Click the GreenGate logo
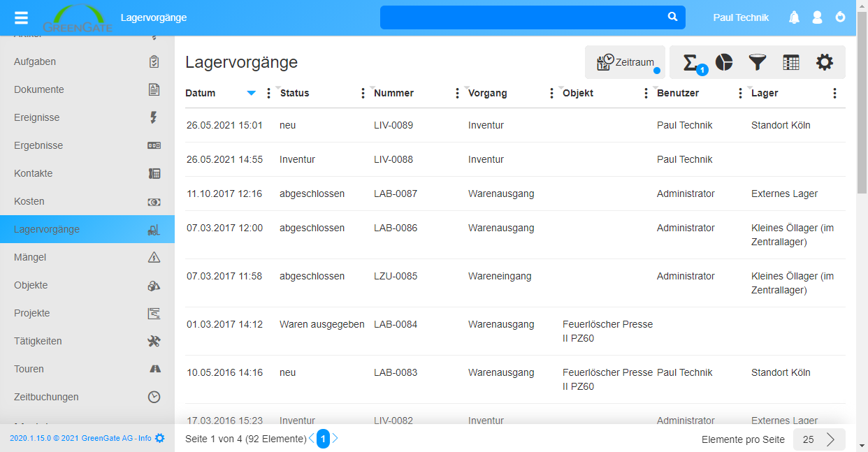This screenshot has width=868, height=452. 77,18
